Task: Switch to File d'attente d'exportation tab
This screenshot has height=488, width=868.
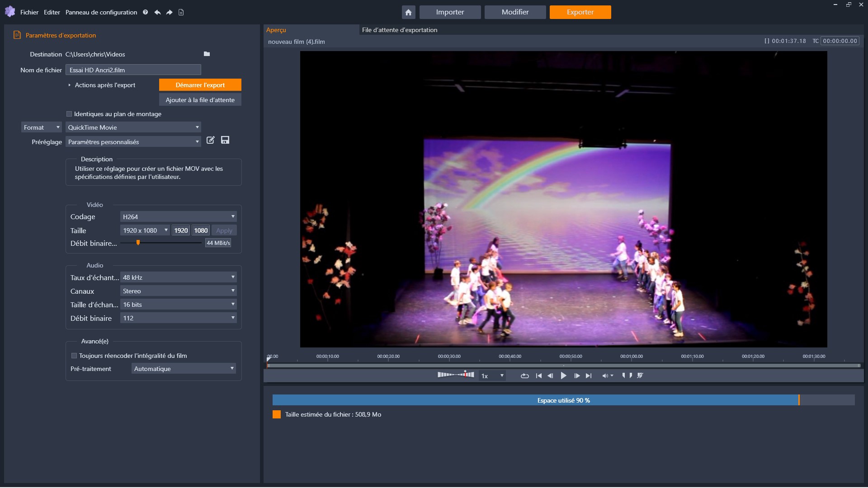Action: [x=399, y=30]
